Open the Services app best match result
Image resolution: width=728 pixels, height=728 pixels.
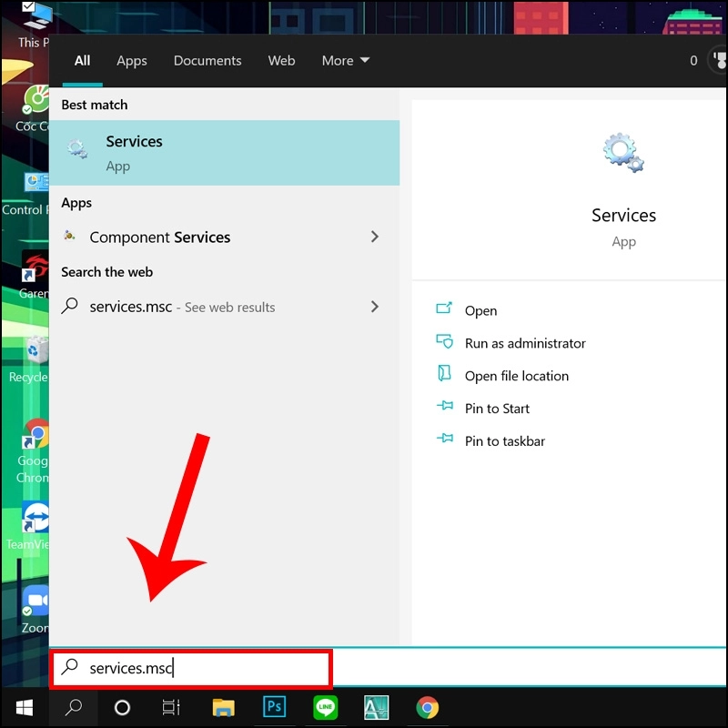coord(224,153)
